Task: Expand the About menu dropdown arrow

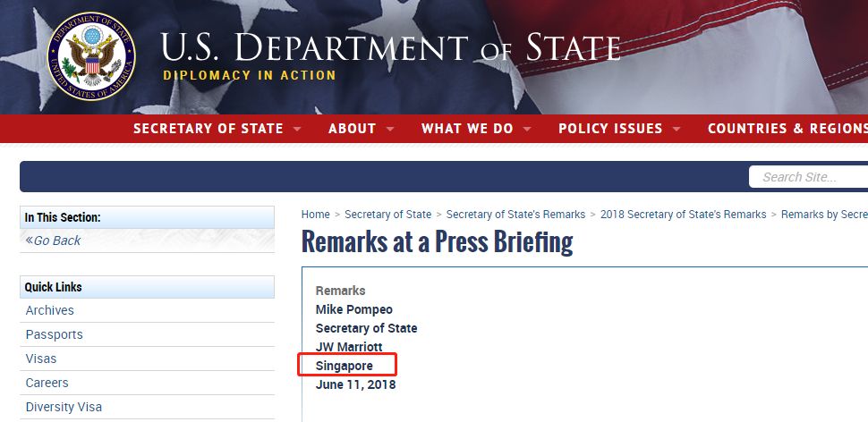Action: click(390, 130)
